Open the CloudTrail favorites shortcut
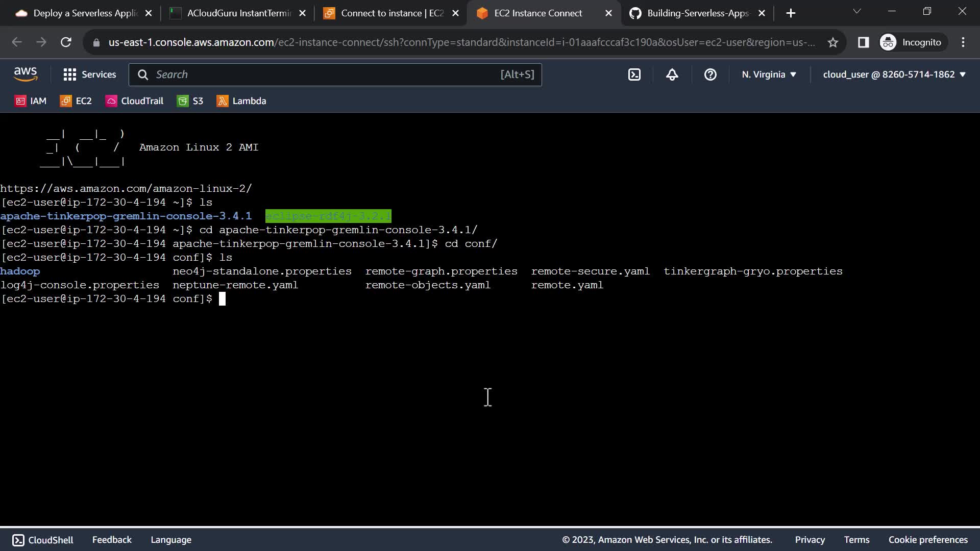Image resolution: width=980 pixels, height=551 pixels. pos(135,101)
